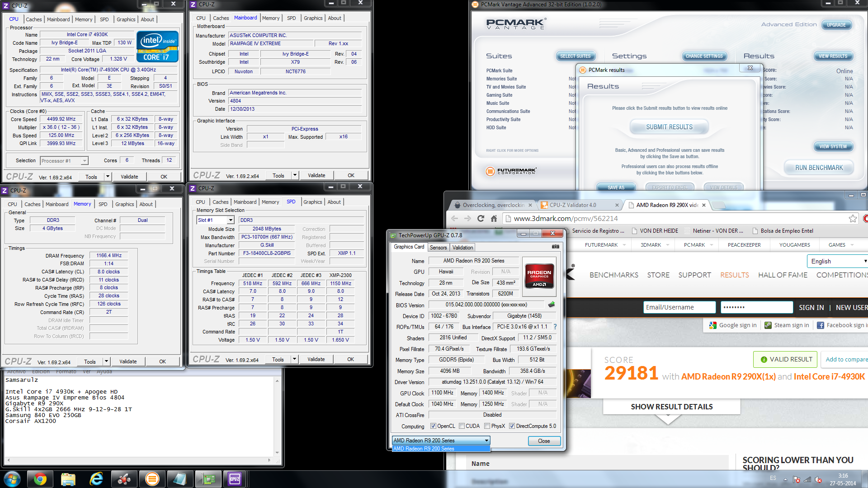Screen dimensions: 868x488
Task: Toggle the DirectCompute 5.0 checkbox
Action: 512,426
